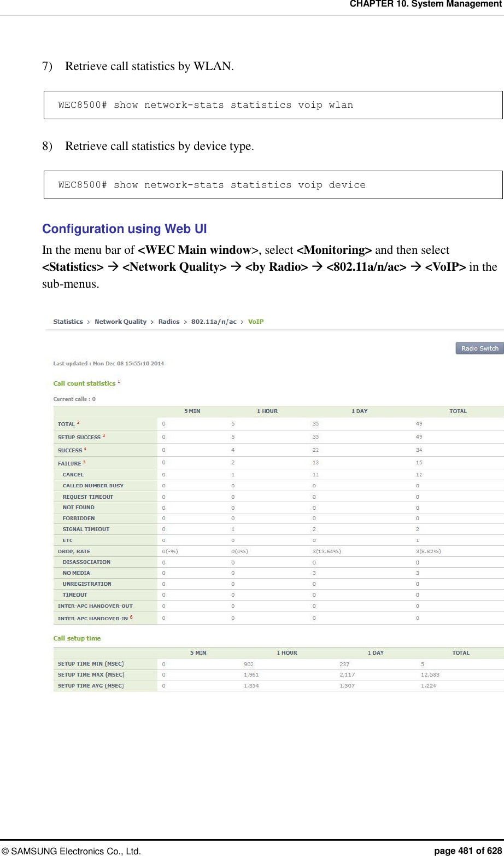Click the footnote marker beside INTER-APC HANDOVER-IN

pos(131,616)
